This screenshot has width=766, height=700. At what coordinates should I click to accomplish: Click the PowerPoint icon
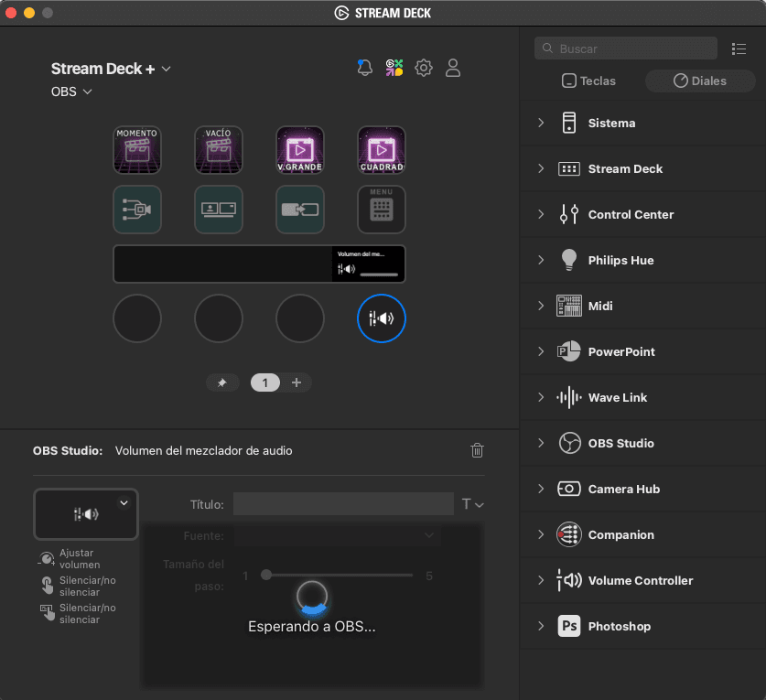[x=569, y=351]
